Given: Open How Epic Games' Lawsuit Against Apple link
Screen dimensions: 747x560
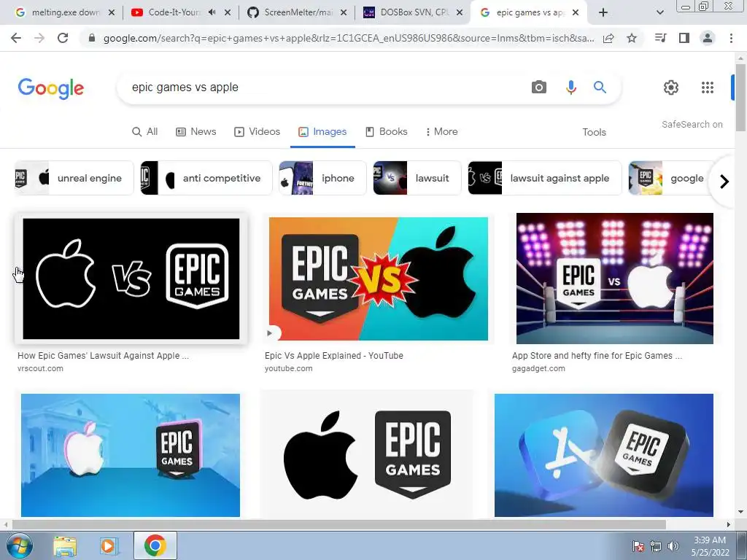Looking at the screenshot, I should pos(103,356).
